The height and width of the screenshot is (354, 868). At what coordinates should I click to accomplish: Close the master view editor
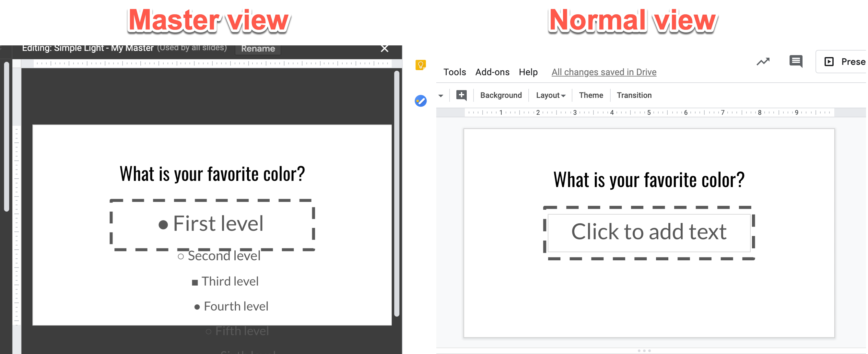(x=384, y=48)
